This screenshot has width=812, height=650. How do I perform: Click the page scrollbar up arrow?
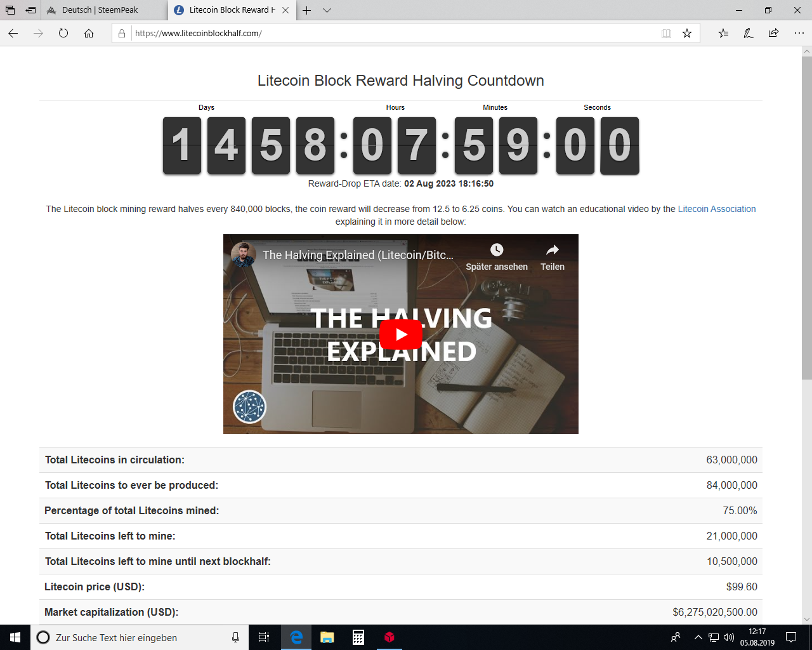tap(806, 51)
